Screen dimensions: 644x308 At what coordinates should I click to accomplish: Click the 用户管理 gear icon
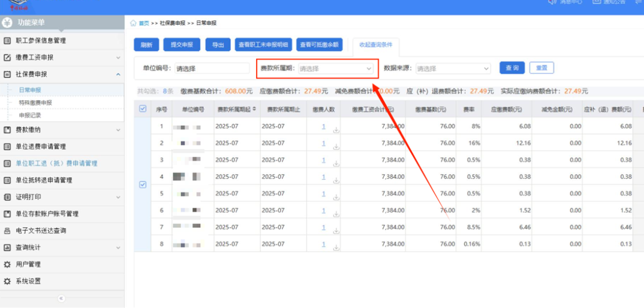click(x=7, y=264)
